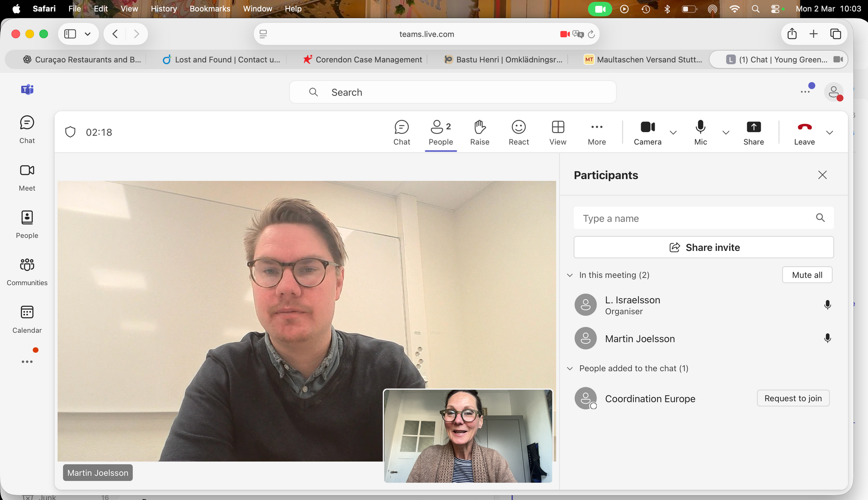868x500 pixels.
Task: Raise your hand in the meeting
Action: tap(480, 132)
